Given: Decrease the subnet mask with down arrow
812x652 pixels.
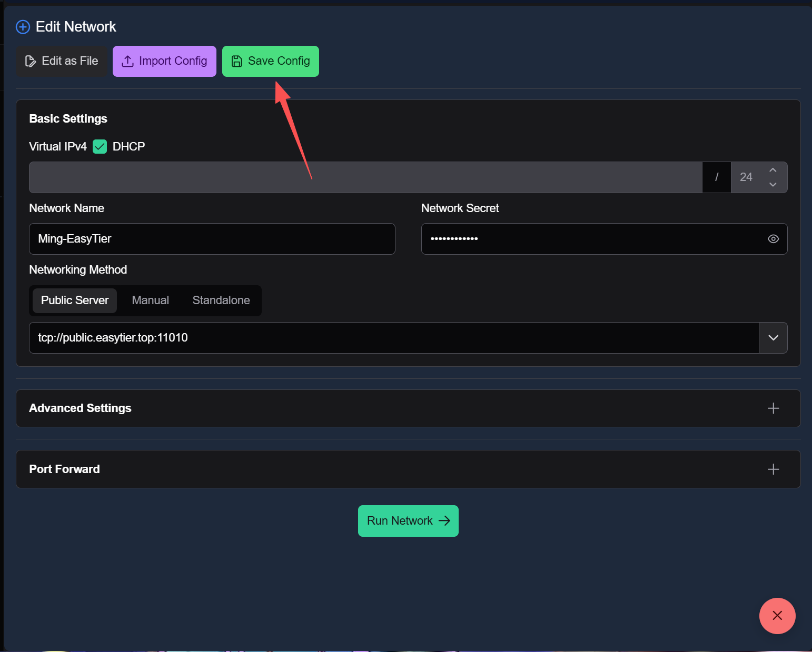Looking at the screenshot, I should pyautogui.click(x=773, y=184).
